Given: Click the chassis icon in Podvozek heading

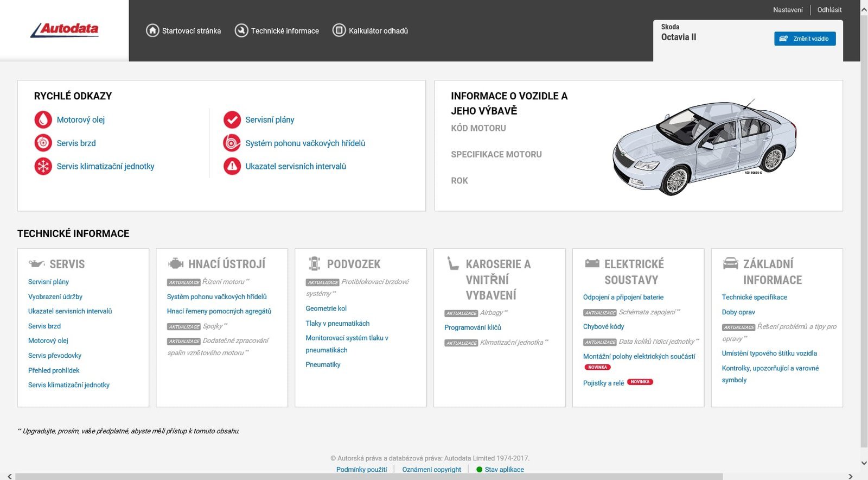Looking at the screenshot, I should click(315, 264).
